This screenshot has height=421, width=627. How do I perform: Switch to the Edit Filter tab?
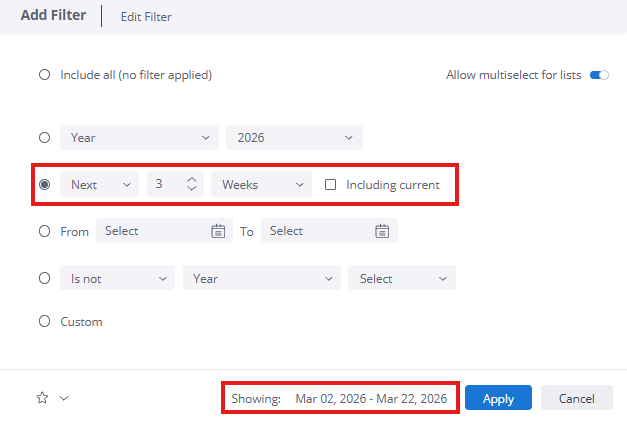(144, 17)
